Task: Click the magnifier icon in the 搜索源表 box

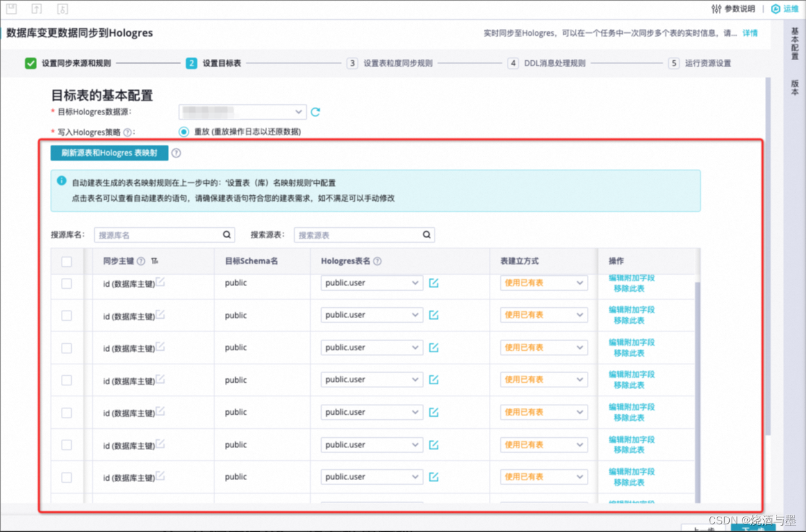Action: coord(427,235)
